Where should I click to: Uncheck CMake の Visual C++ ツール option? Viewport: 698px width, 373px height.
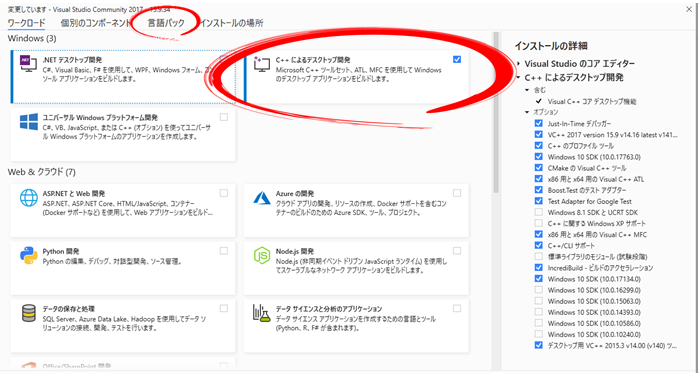click(539, 168)
